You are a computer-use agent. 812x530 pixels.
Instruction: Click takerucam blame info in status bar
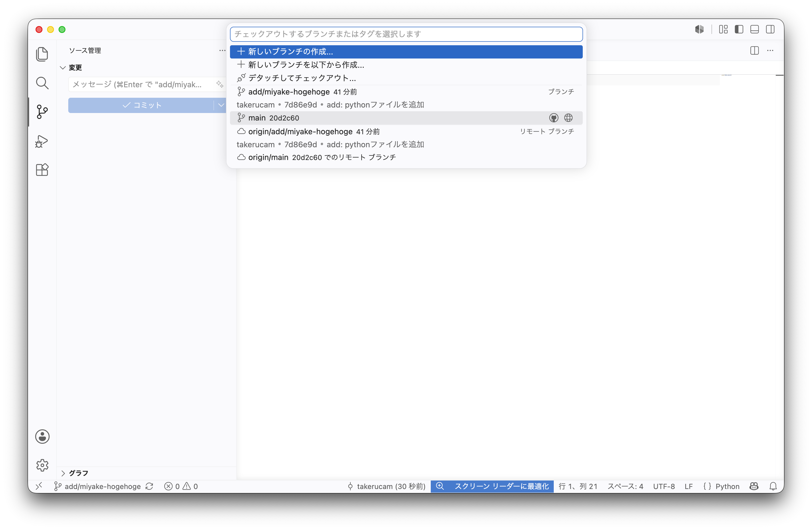[386, 486]
